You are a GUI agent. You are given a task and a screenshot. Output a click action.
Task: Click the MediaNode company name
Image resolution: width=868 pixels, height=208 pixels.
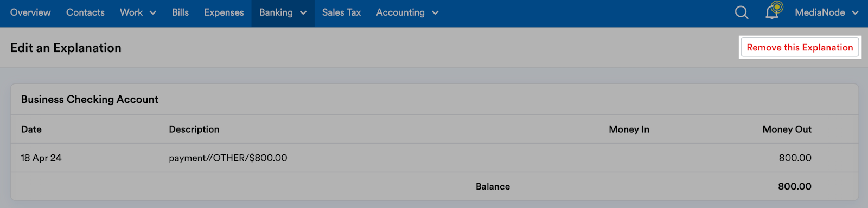tap(820, 12)
